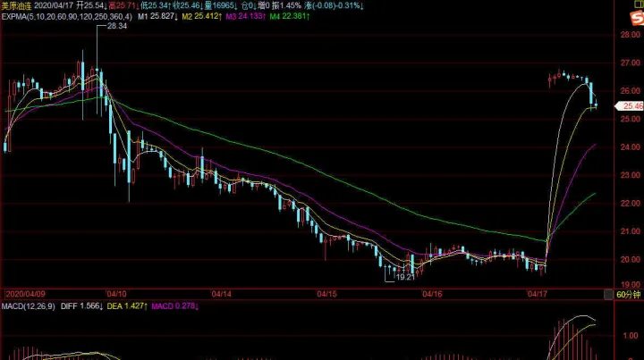
Task: Select the 04/17 date marker
Action: pyautogui.click(x=537, y=293)
